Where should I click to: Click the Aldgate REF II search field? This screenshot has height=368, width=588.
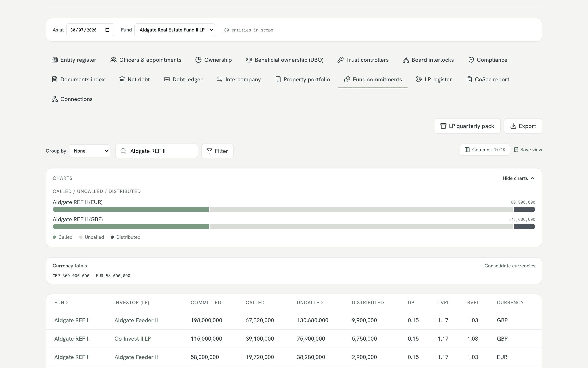coord(156,151)
